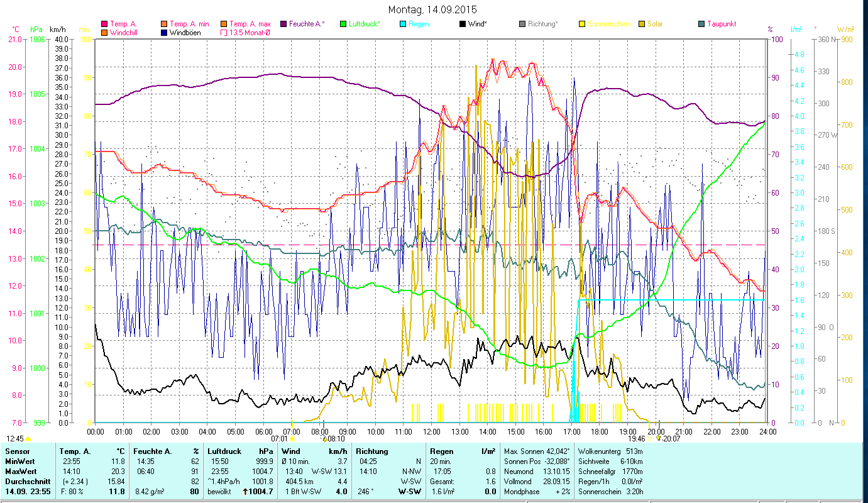The image size is (868, 503).
Task: Click the 1 Bft W-SW wind entry
Action: point(303,492)
